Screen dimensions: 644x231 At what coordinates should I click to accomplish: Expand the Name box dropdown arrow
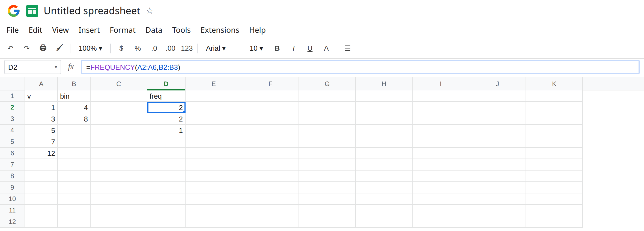[x=56, y=67]
